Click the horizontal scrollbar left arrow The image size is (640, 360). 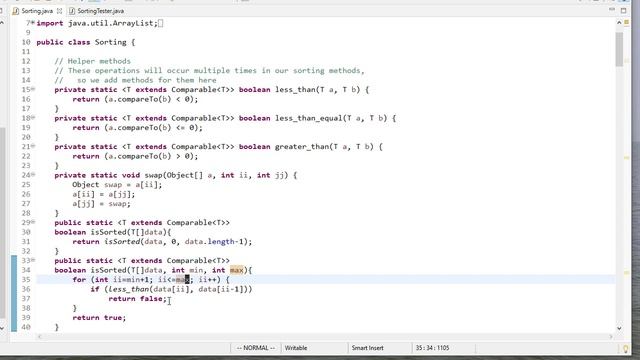(x=40, y=337)
